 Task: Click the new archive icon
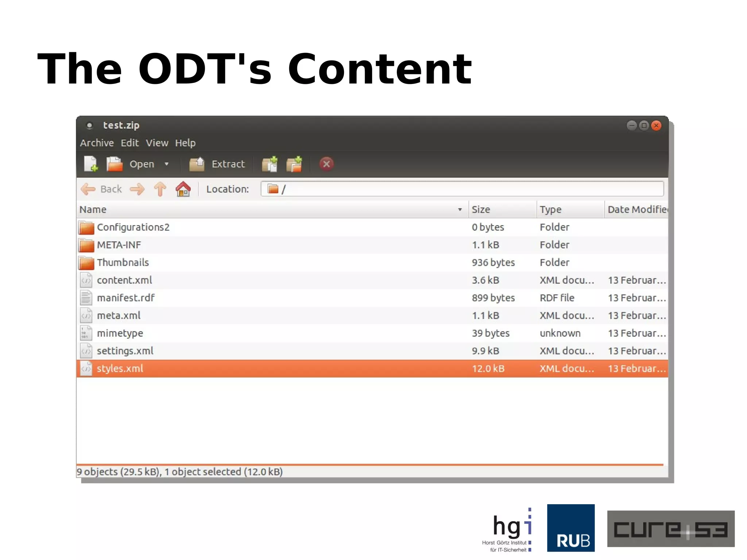[90, 164]
